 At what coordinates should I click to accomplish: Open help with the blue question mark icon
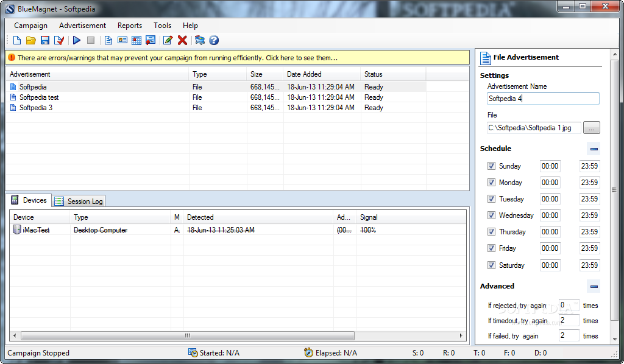coord(214,40)
